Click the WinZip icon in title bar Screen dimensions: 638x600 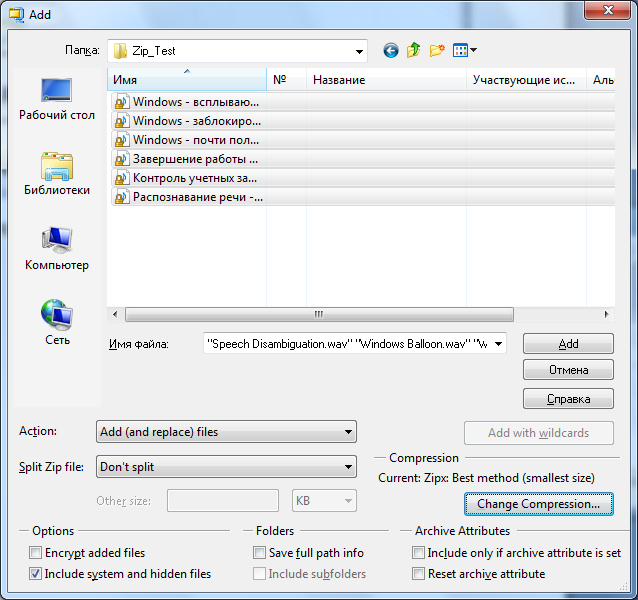16,15
